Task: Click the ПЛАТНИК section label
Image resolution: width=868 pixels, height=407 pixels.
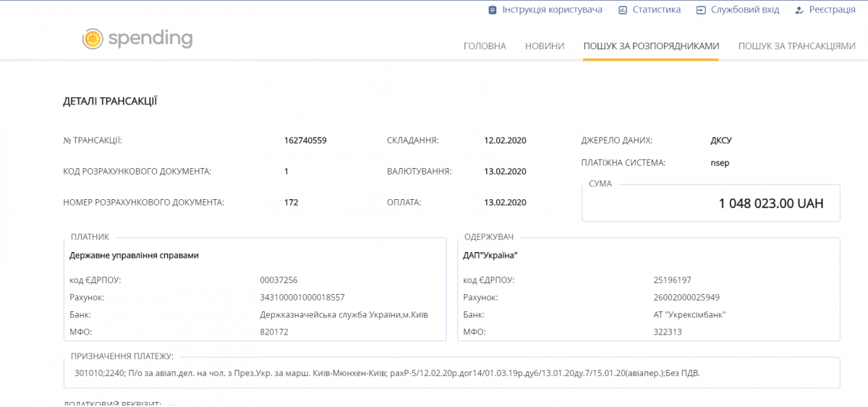Action: 90,237
